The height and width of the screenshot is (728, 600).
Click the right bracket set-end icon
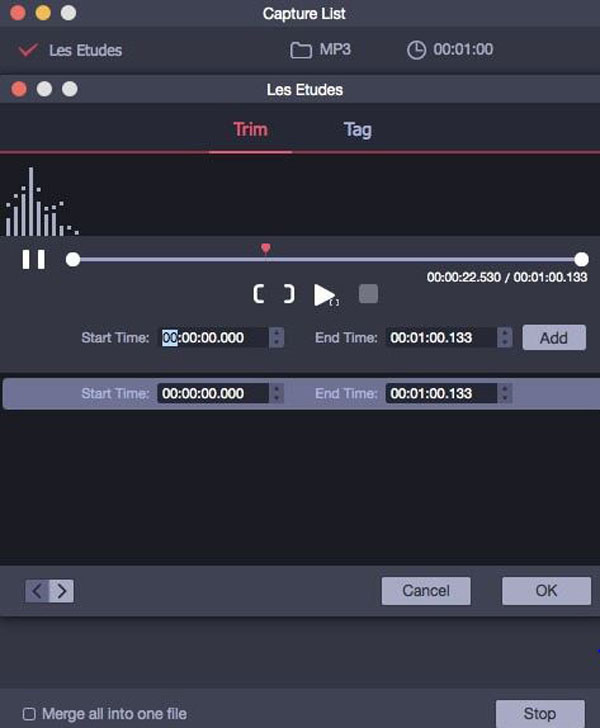tap(289, 294)
